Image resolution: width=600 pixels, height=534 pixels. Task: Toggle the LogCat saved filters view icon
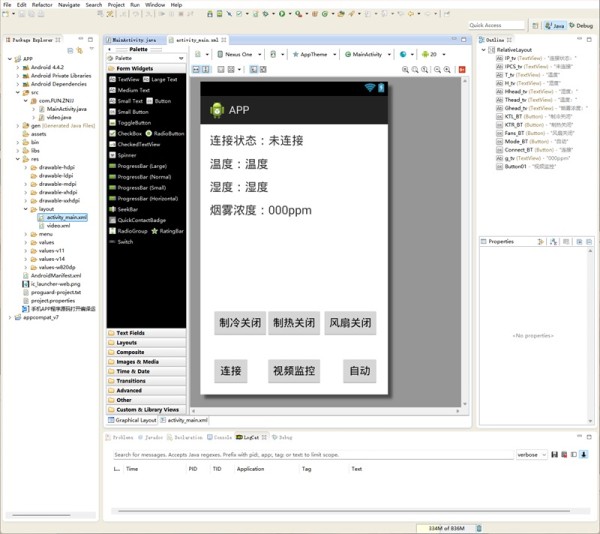[574, 454]
